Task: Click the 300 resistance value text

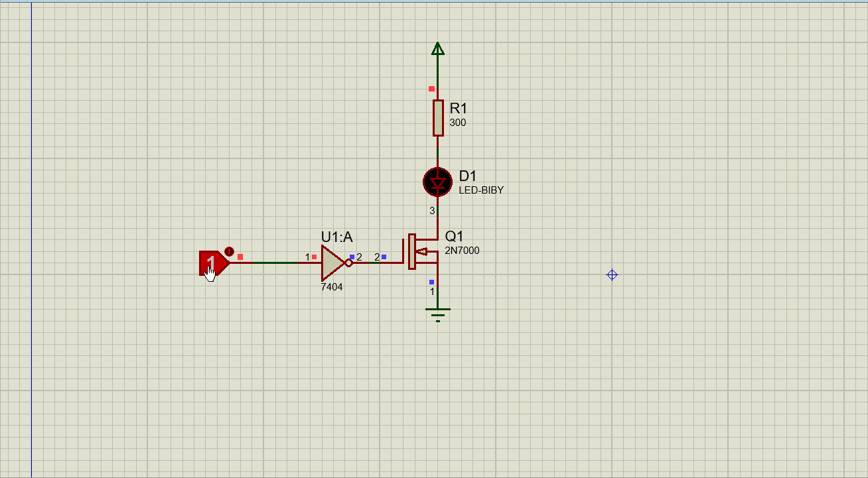Action: point(458,123)
